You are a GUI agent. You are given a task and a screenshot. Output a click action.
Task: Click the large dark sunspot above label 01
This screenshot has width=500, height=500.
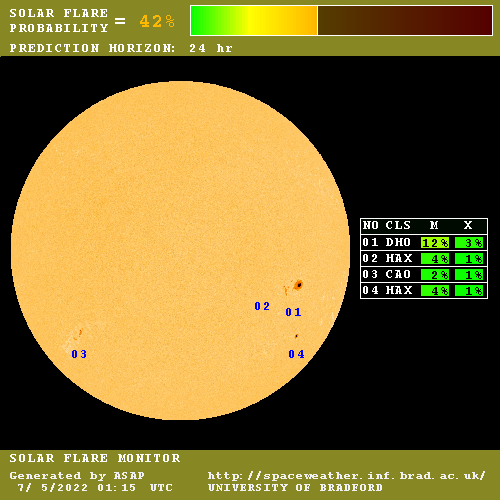[x=299, y=285]
